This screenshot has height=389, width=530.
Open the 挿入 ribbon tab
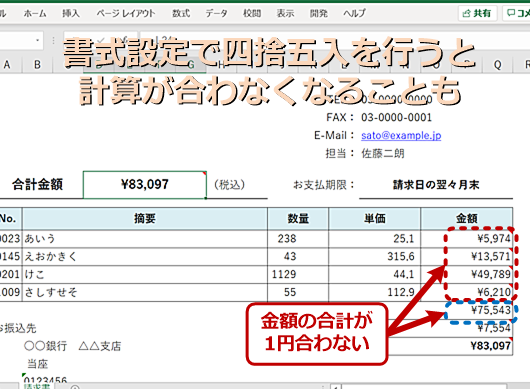pos(70,13)
